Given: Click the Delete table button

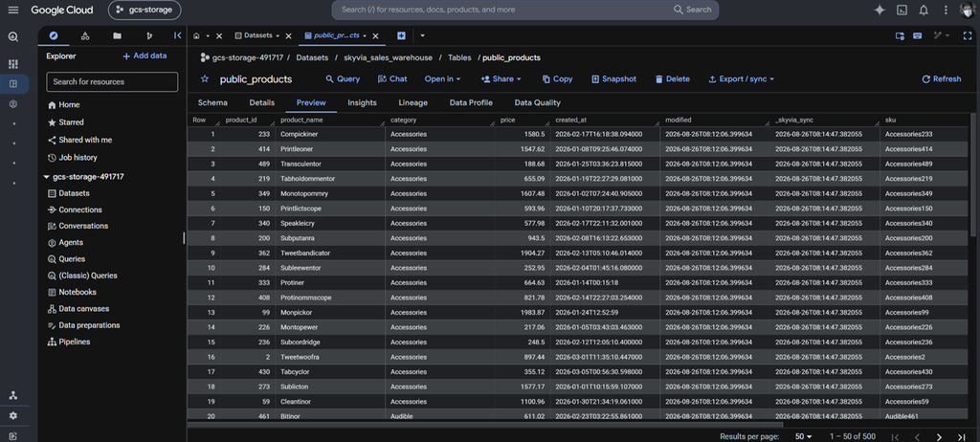Looking at the screenshot, I should pos(673,78).
